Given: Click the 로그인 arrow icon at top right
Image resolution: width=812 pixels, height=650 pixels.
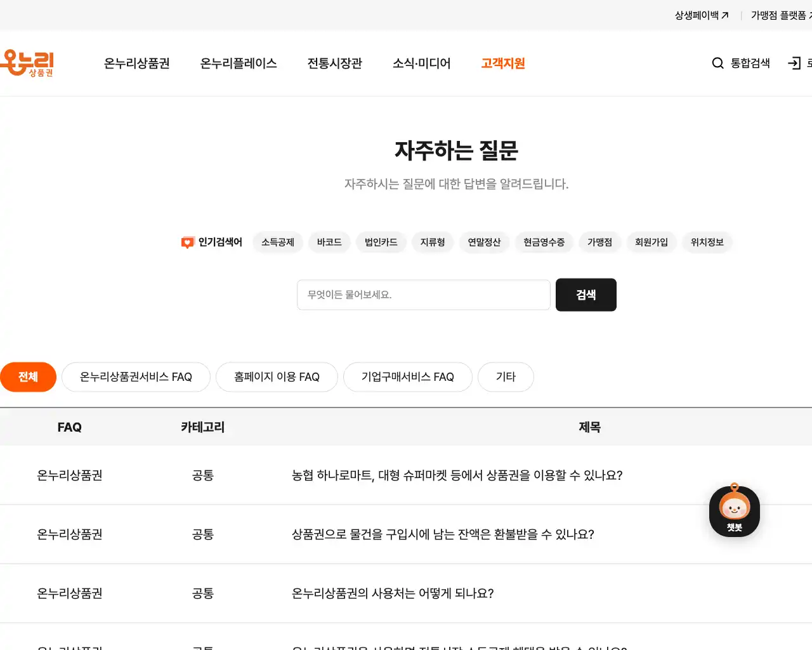Looking at the screenshot, I should point(794,63).
